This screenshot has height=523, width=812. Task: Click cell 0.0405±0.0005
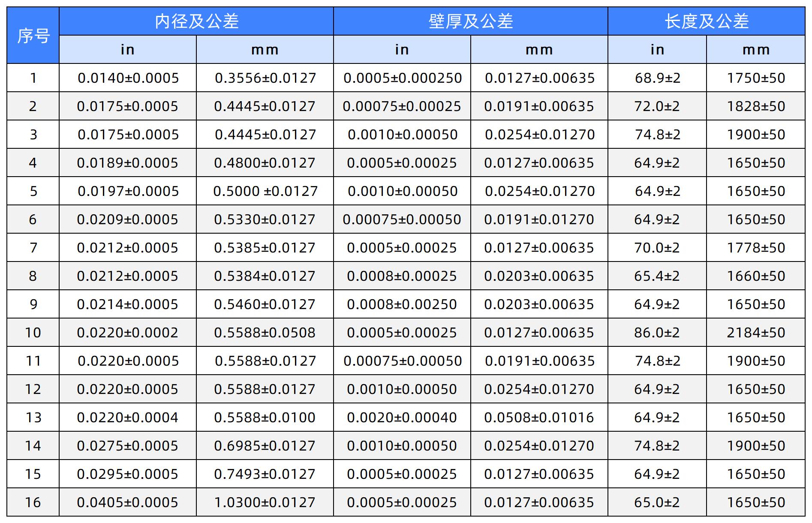coord(128,502)
